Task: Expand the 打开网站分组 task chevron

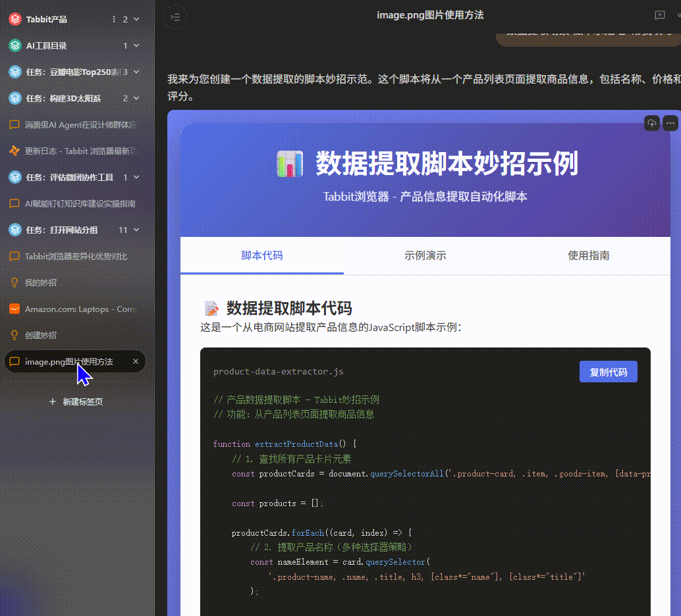Action: 136,230
